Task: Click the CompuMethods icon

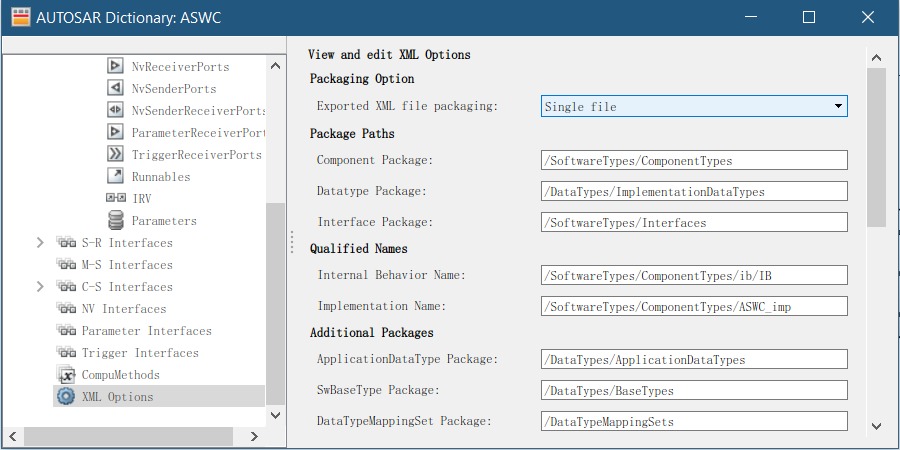Action: tap(66, 375)
